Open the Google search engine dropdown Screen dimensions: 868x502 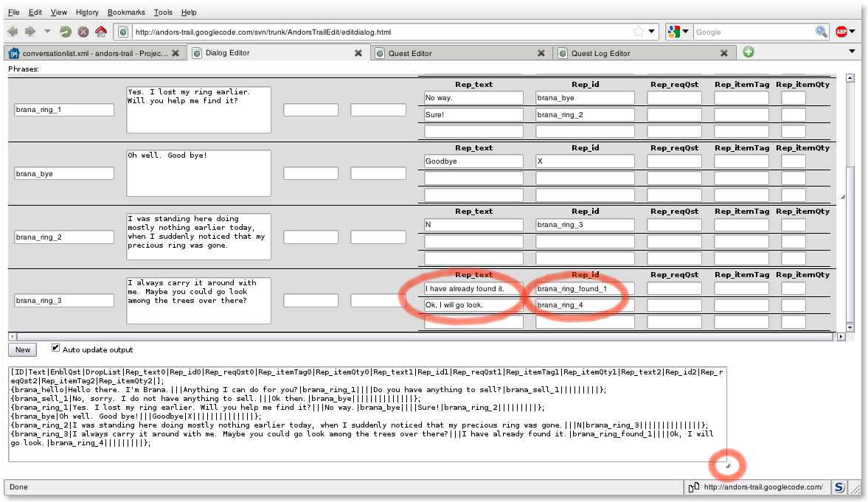pos(678,32)
